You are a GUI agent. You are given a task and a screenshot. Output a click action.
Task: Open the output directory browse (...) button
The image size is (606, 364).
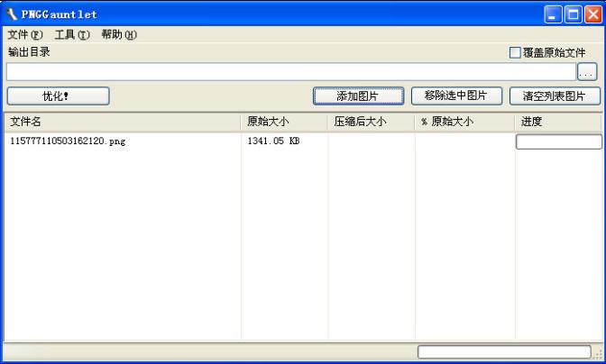tap(587, 72)
